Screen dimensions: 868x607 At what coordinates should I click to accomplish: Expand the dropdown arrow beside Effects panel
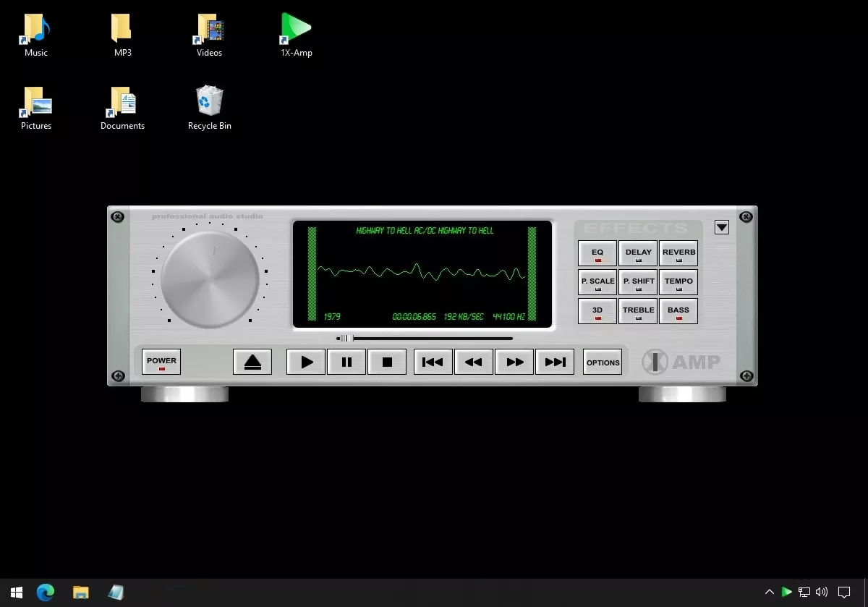click(x=721, y=227)
